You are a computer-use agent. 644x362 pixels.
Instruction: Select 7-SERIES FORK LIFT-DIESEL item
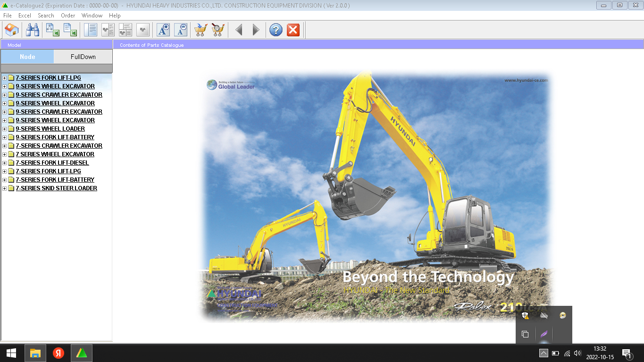click(52, 163)
